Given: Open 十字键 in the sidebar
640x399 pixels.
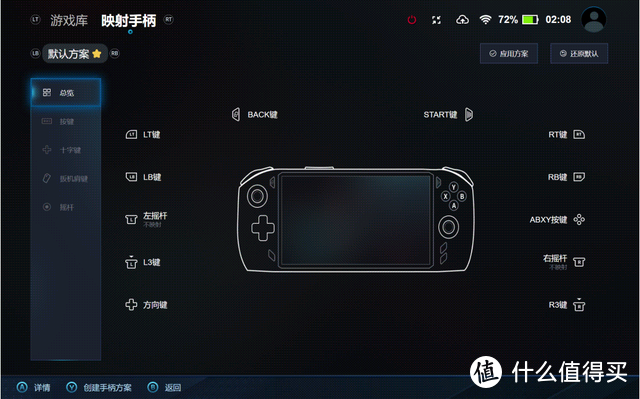Looking at the screenshot, I should pos(66,150).
